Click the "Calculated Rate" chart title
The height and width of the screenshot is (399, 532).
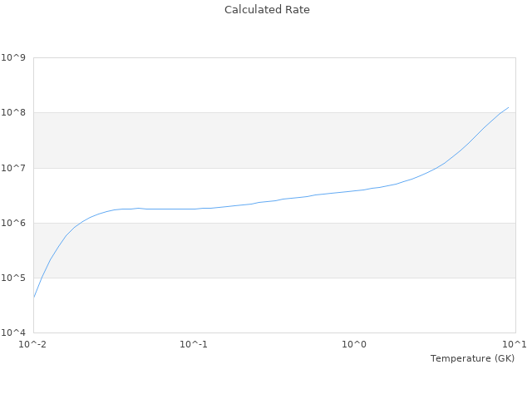266,10
